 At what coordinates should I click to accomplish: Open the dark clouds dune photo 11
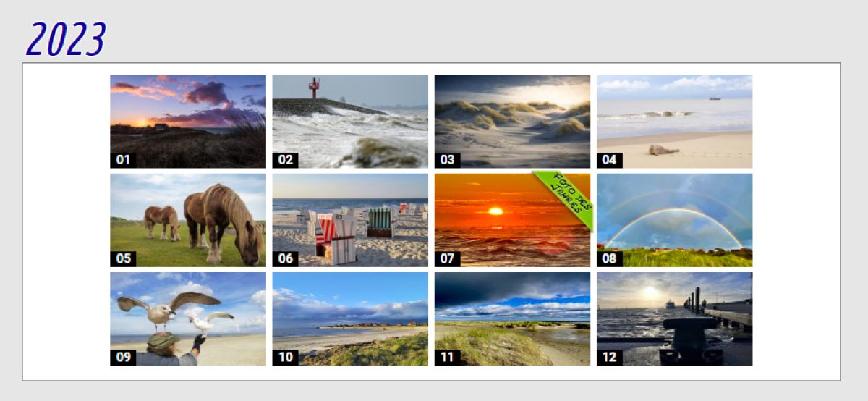pyautogui.click(x=512, y=318)
